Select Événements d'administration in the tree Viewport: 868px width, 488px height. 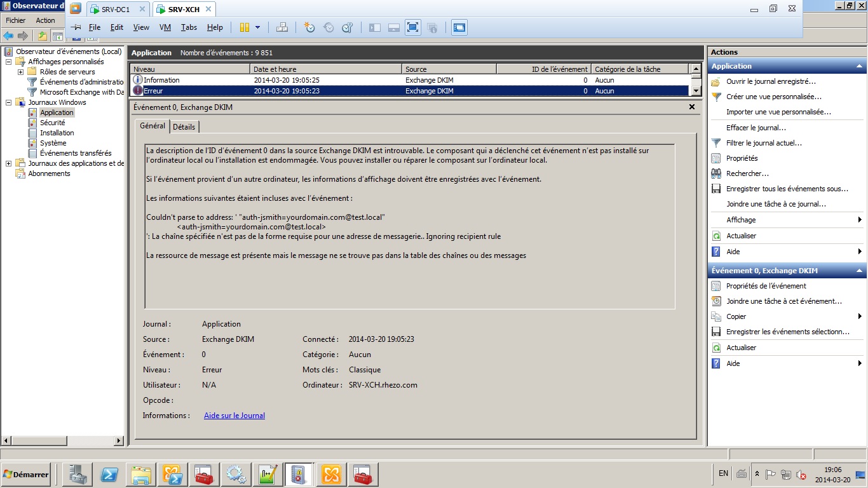pyautogui.click(x=82, y=82)
